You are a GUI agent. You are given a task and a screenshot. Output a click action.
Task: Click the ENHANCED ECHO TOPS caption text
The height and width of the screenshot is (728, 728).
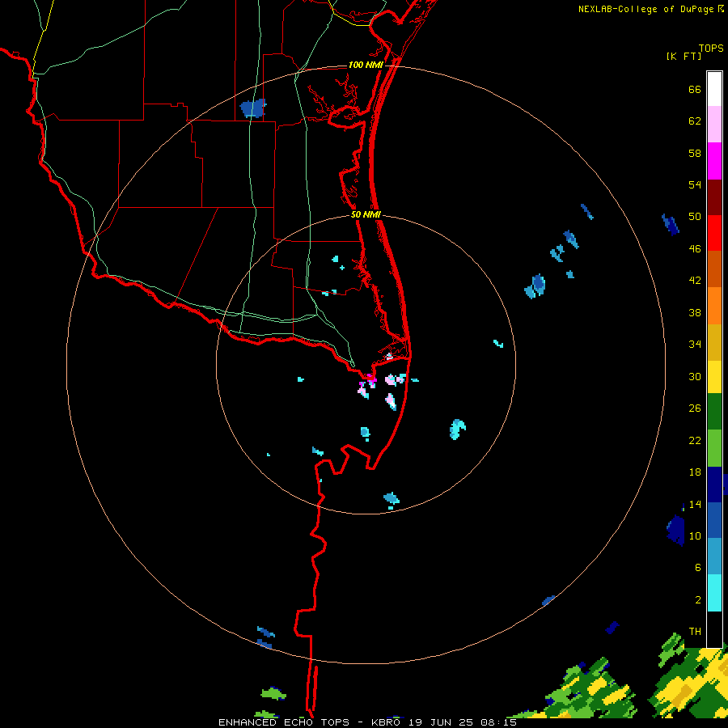(x=284, y=722)
